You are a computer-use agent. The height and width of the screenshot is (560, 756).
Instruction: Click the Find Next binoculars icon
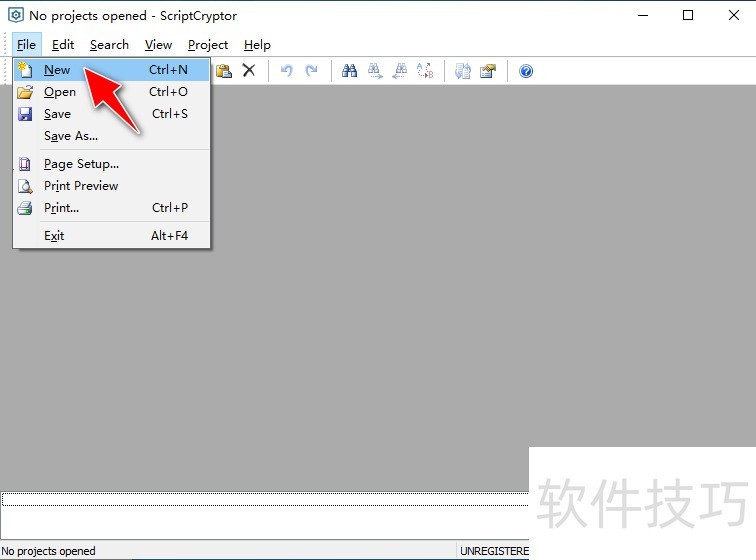pyautogui.click(x=375, y=71)
